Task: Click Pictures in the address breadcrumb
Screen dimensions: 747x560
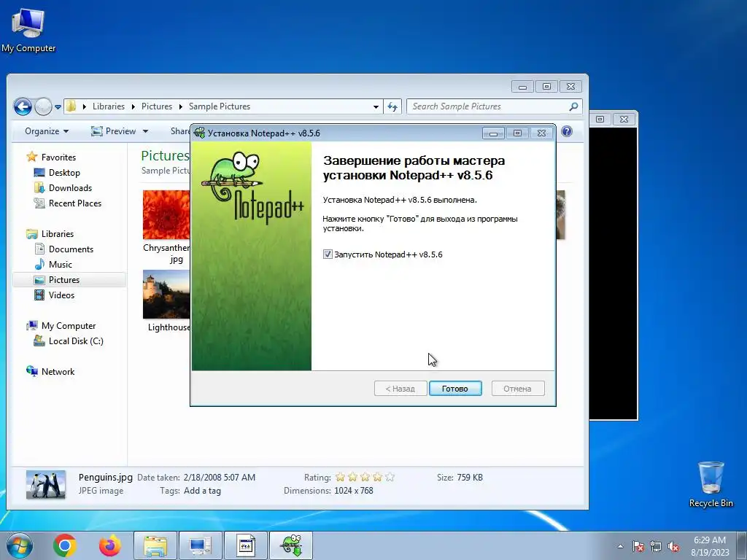Action: click(157, 106)
